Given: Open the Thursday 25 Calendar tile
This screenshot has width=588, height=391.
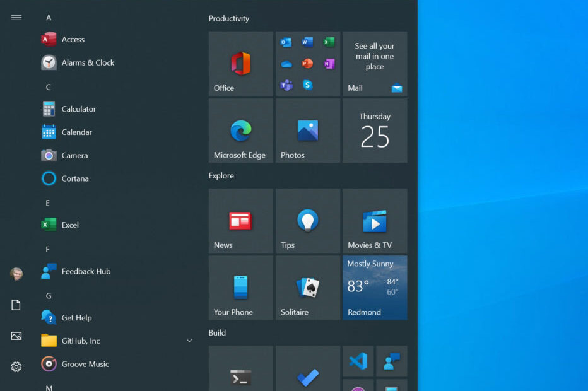Looking at the screenshot, I should [x=375, y=131].
